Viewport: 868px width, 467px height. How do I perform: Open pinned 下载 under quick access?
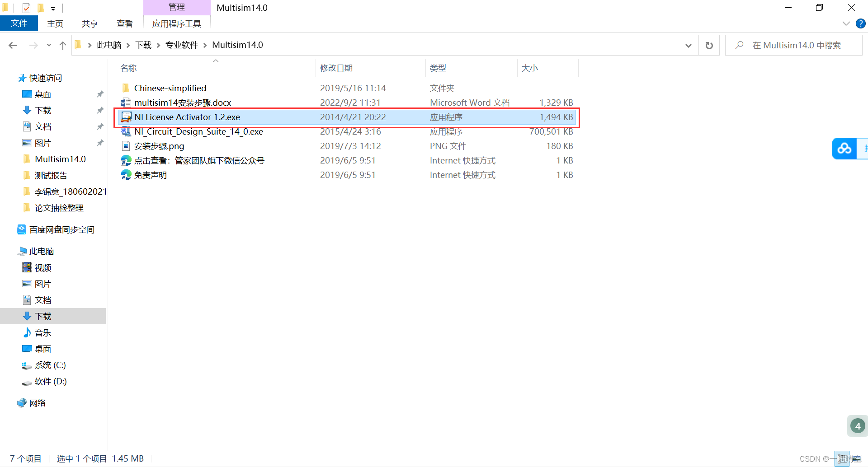pos(37,110)
